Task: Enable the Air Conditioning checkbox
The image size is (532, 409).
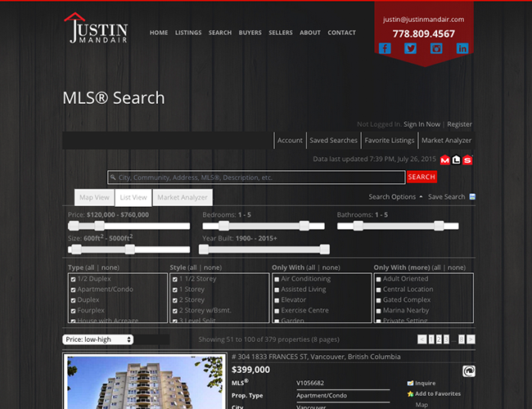Action: pyautogui.click(x=277, y=279)
